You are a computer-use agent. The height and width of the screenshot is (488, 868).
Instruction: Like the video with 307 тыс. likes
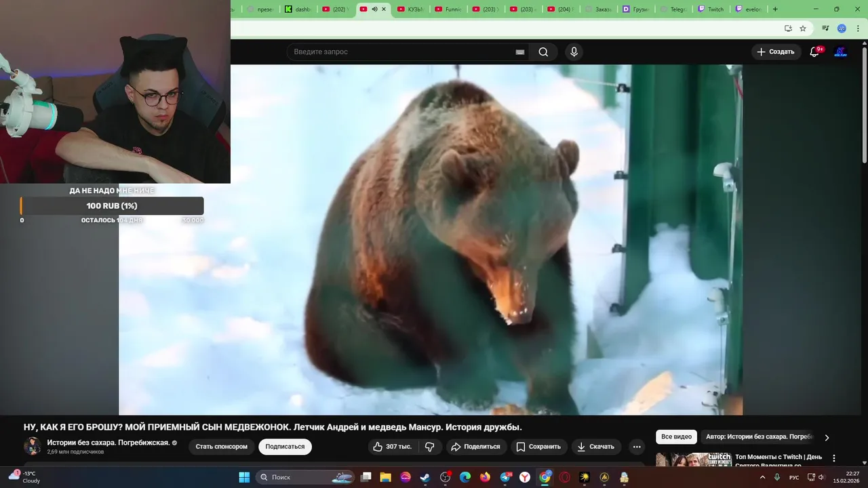coord(393,447)
